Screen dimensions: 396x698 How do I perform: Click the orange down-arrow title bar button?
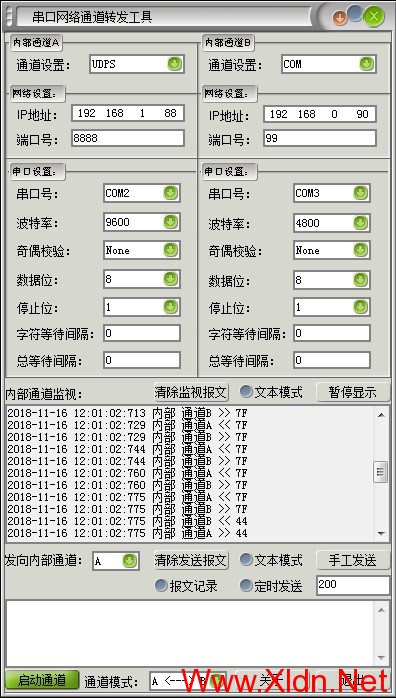tap(340, 18)
